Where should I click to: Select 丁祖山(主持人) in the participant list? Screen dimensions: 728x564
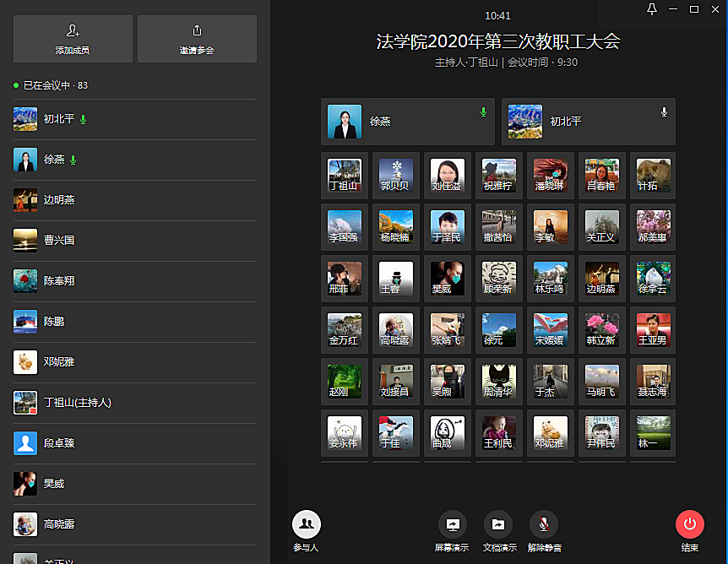(x=78, y=403)
